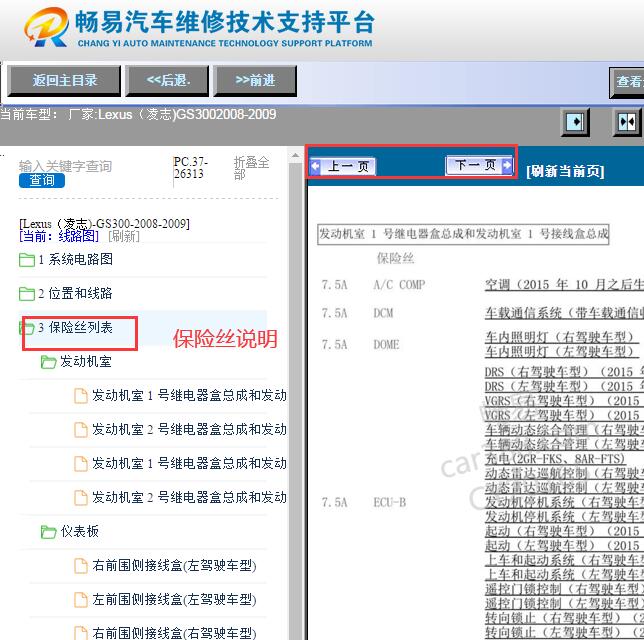The width and height of the screenshot is (644, 640).
Task: Click folder icon of 2 位置和线路
Action: [x=27, y=294]
